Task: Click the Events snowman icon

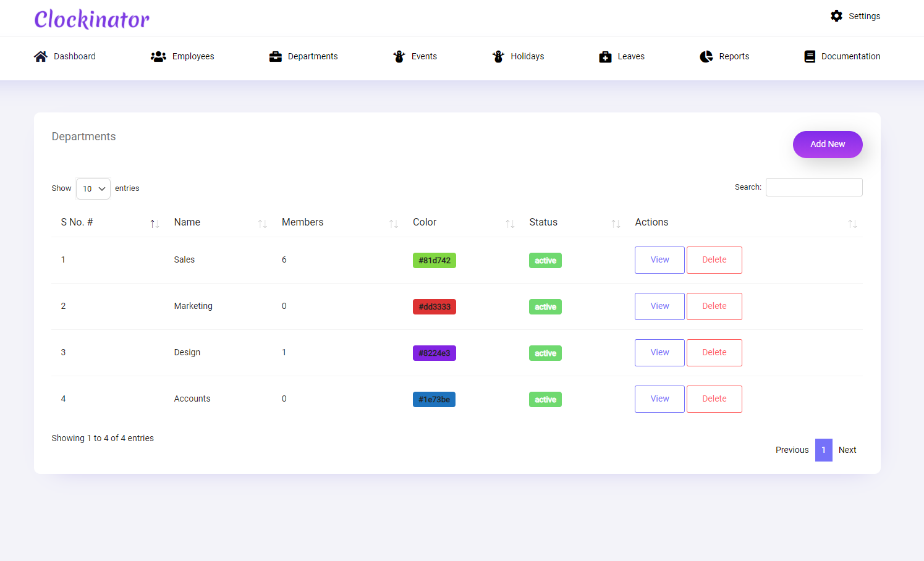Action: pos(399,56)
